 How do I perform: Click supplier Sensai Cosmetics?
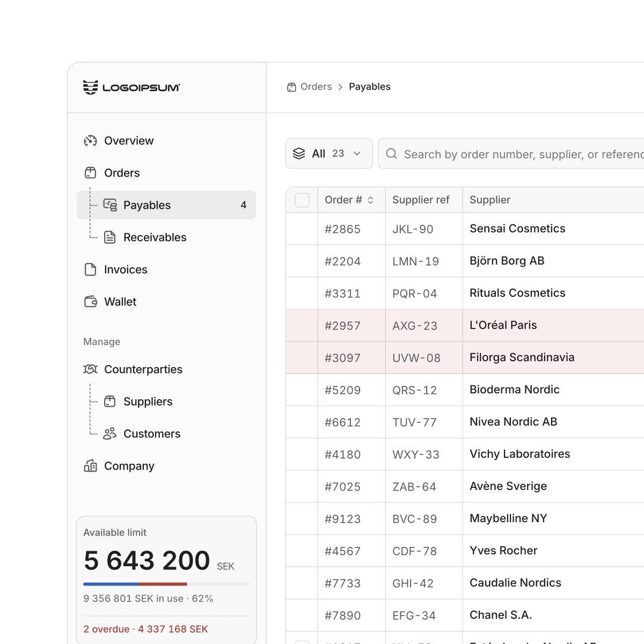517,229
